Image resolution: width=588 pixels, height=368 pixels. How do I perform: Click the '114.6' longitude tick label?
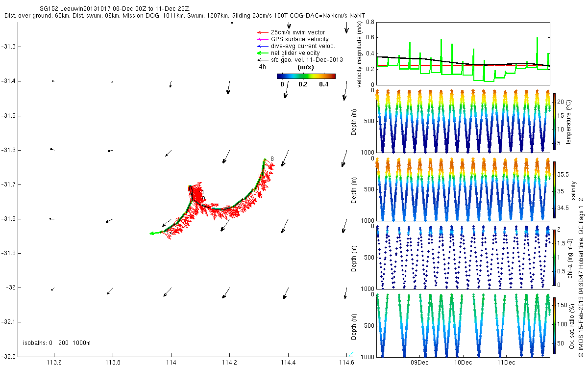pyautogui.click(x=346, y=363)
